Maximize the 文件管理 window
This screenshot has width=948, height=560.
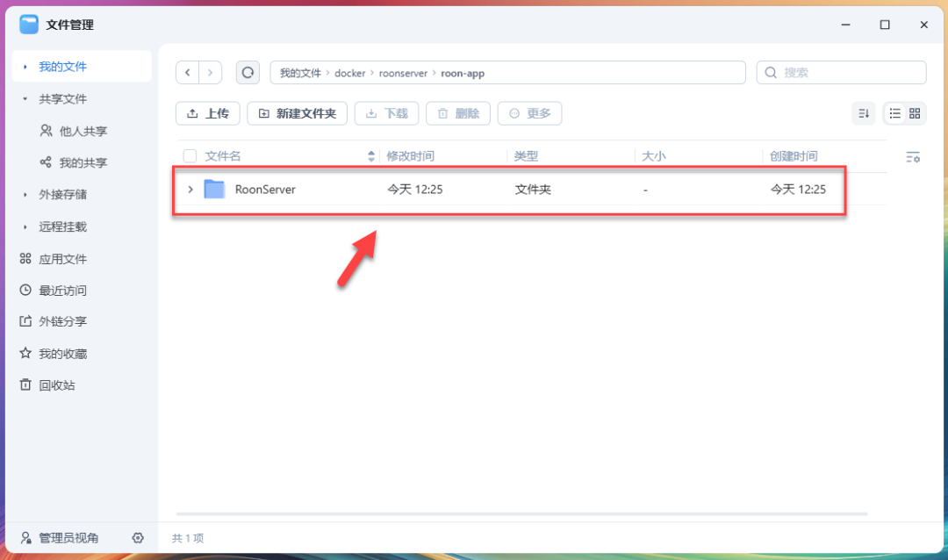point(885,25)
